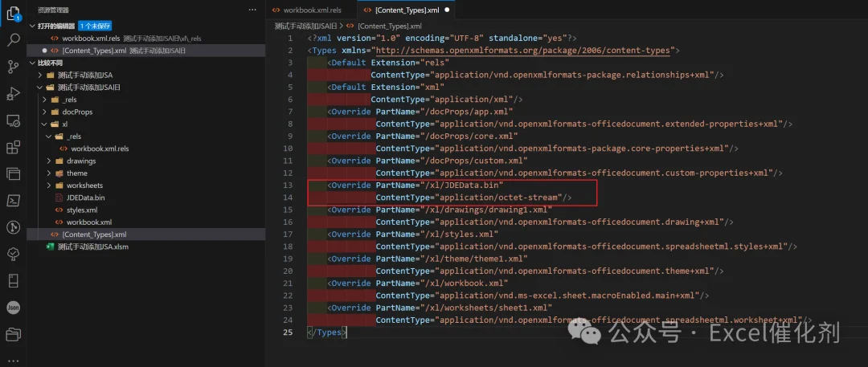
Task: Open workbook.xml.rels from open editors list
Action: [x=146, y=39]
